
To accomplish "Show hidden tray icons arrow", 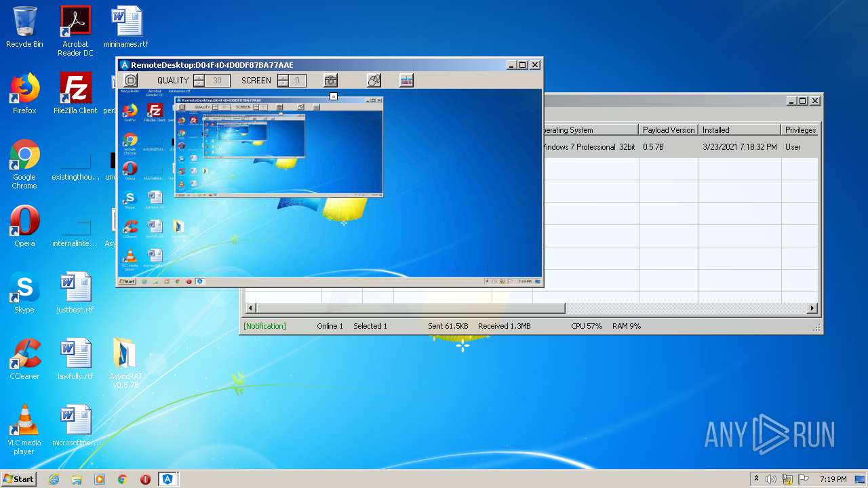I will (756, 479).
